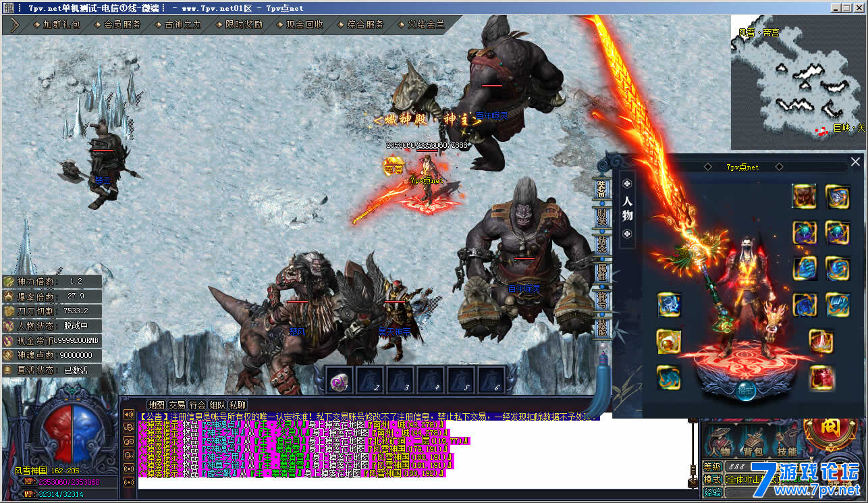Screen dimensions: 868x503
Task: Select the right fist glove slot, third row
Action: (838, 269)
